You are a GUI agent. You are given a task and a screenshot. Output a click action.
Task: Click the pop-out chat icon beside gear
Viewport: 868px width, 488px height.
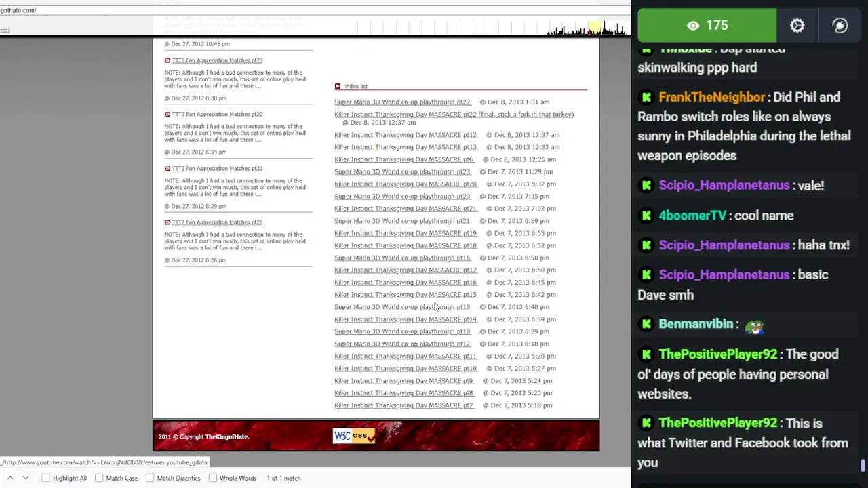tap(840, 26)
